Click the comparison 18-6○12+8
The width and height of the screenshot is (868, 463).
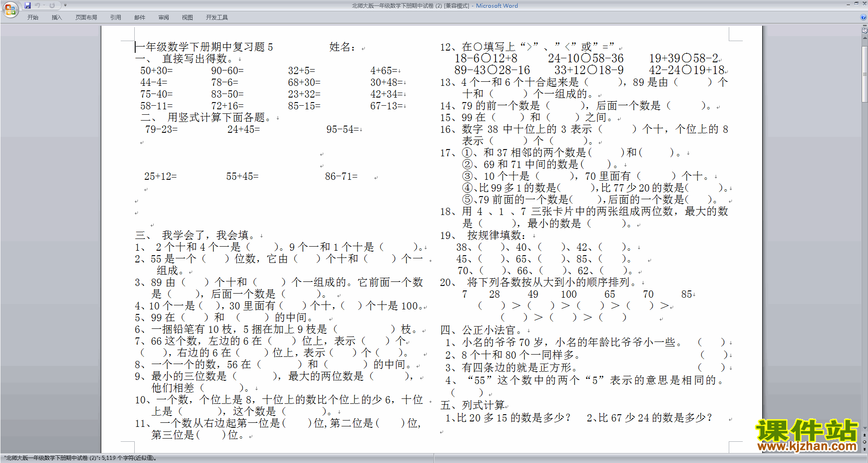pos(486,59)
